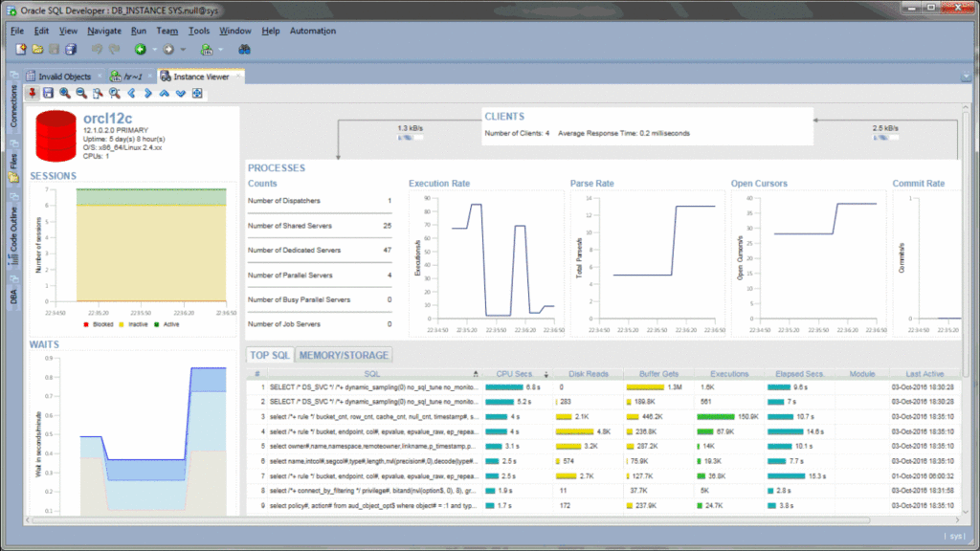
Task: Switch to the Invalid Objects tab
Action: click(65, 77)
